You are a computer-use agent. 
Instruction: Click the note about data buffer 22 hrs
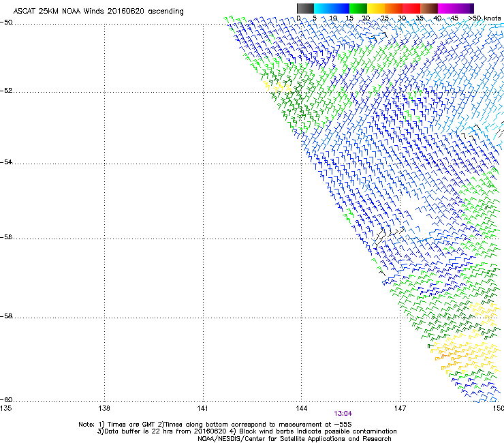coord(161,431)
